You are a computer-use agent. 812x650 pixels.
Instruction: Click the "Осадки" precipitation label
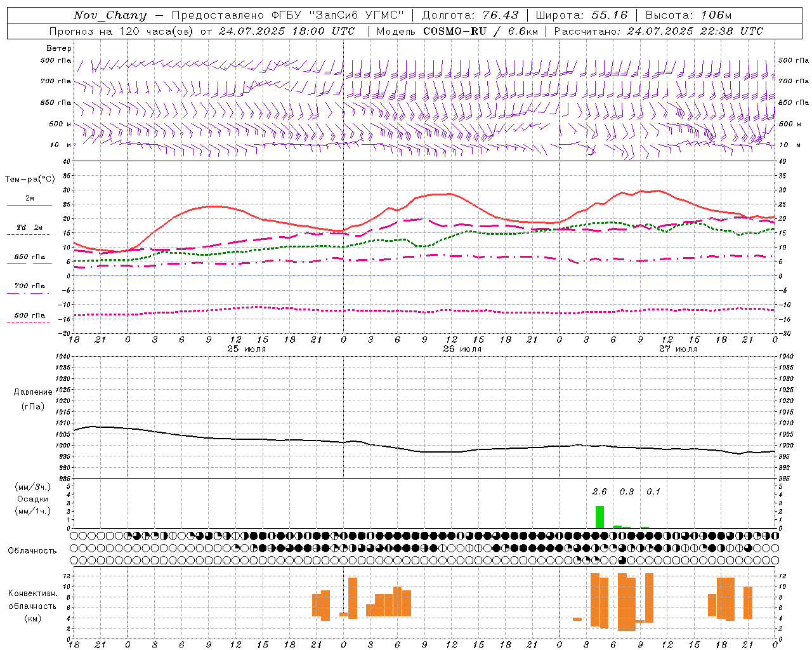(33, 499)
